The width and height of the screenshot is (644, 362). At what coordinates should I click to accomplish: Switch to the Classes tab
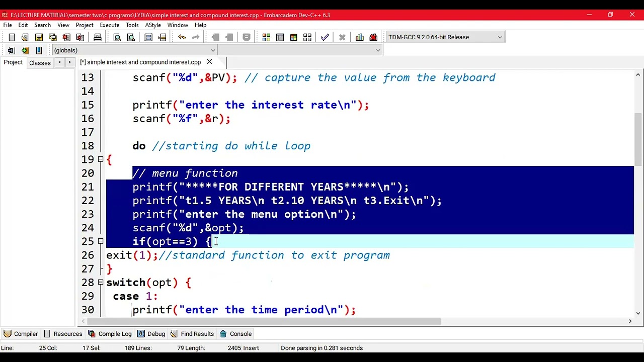(x=40, y=63)
